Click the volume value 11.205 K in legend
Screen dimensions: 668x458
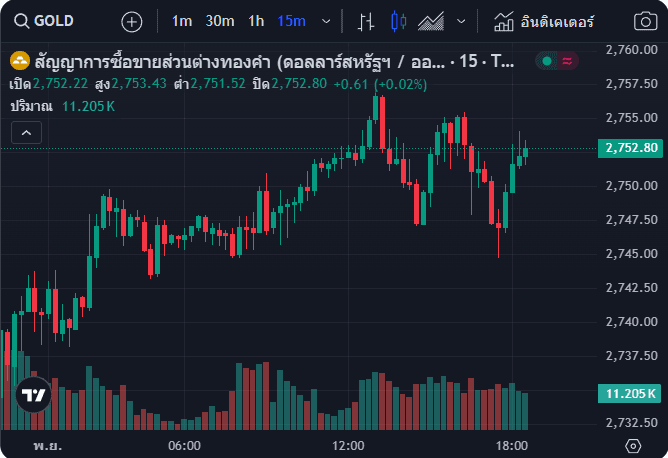click(89, 106)
